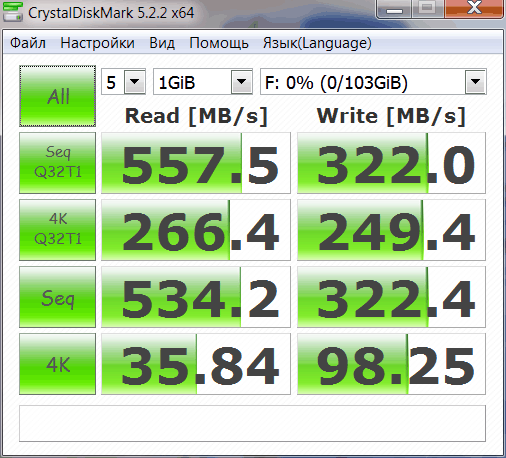Click the 4K Q32T1 write result 249.4
The height and width of the screenshot is (458, 506).
391,230
